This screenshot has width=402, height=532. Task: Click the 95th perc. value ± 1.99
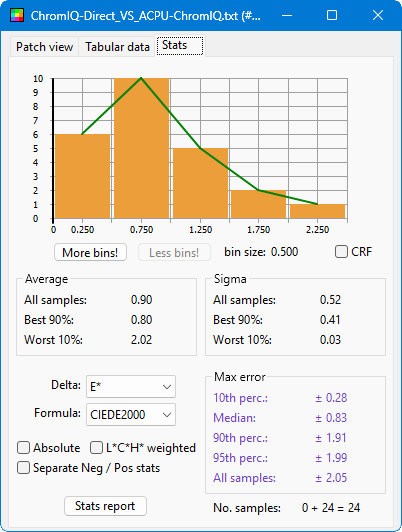[x=331, y=458]
